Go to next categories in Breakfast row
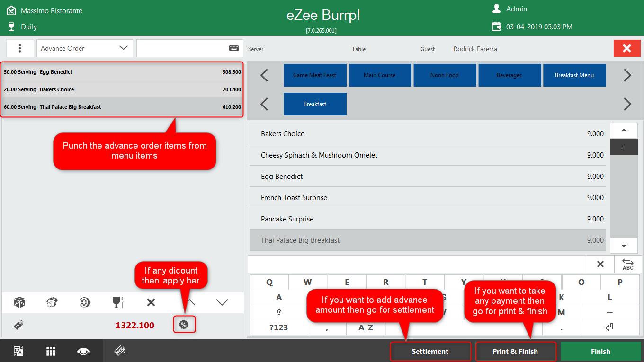 (627, 104)
